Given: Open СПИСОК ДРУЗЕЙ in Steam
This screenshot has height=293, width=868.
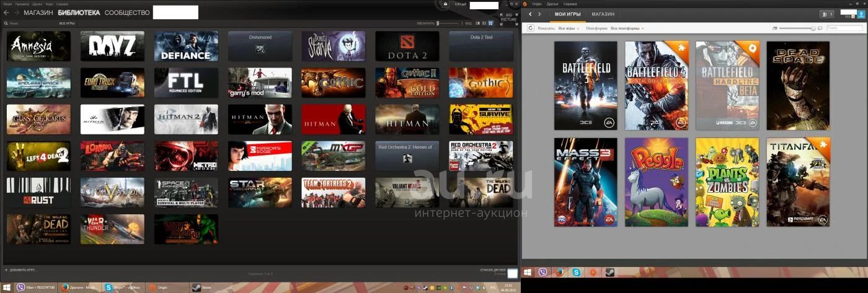Looking at the screenshot, I should pyautogui.click(x=493, y=270).
